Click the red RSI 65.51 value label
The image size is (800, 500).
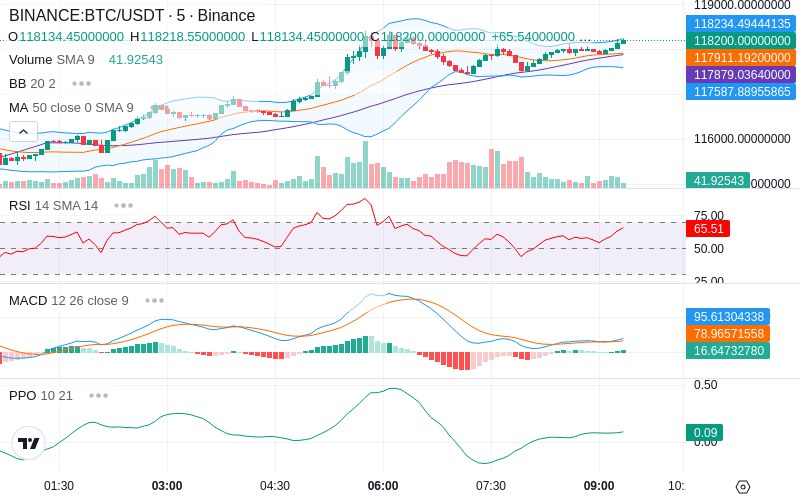click(x=708, y=229)
